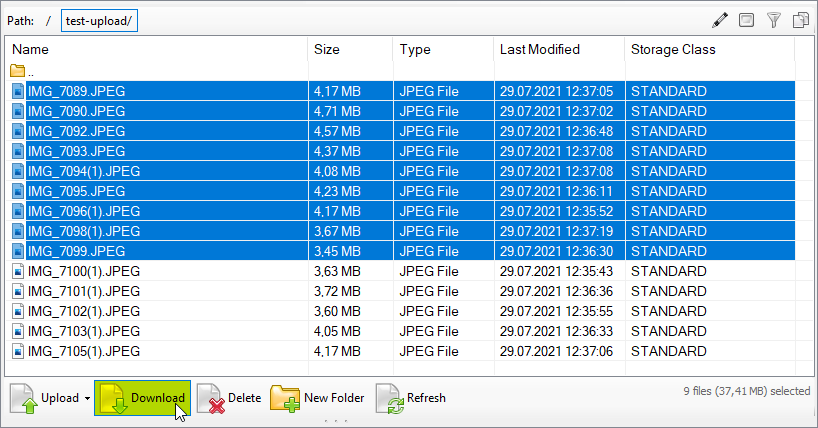
Task: Select the file IMG_7100(1).JPEG
Action: point(83,271)
